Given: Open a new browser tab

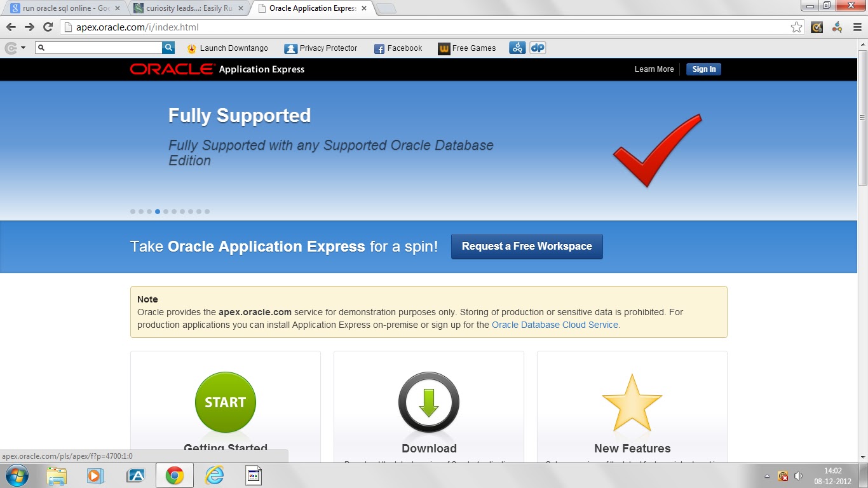Looking at the screenshot, I should (386, 8).
